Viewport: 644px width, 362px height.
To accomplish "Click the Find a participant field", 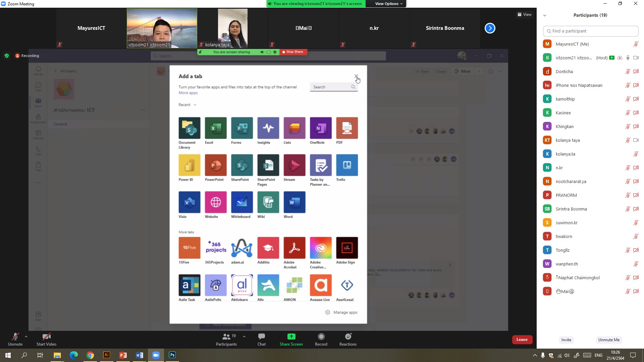I will (x=590, y=31).
